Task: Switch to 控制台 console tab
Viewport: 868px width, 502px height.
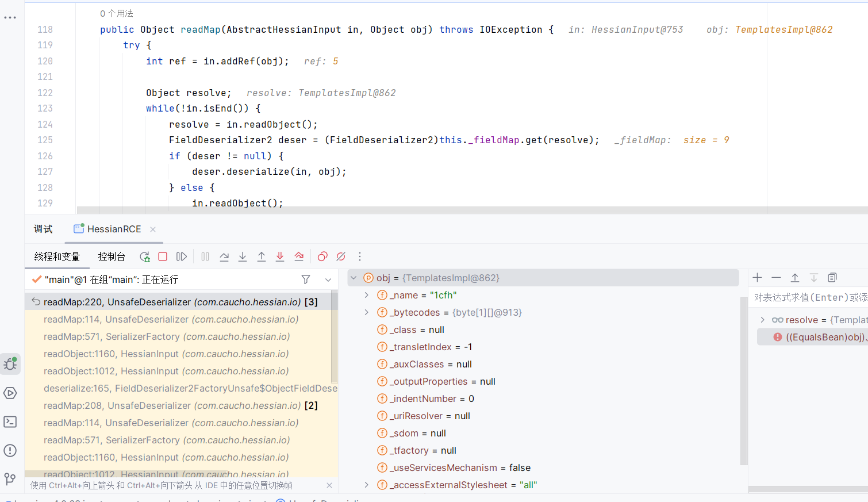Action: 112,256
